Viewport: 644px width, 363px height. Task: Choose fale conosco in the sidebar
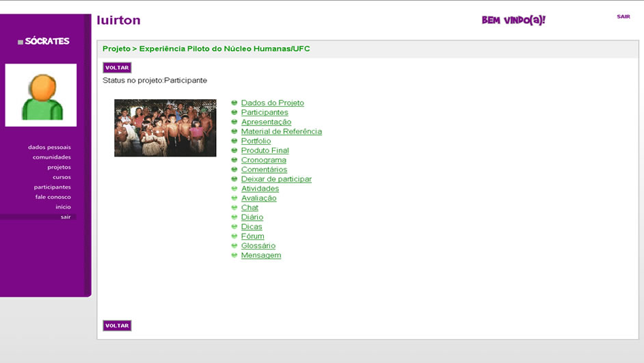click(53, 197)
